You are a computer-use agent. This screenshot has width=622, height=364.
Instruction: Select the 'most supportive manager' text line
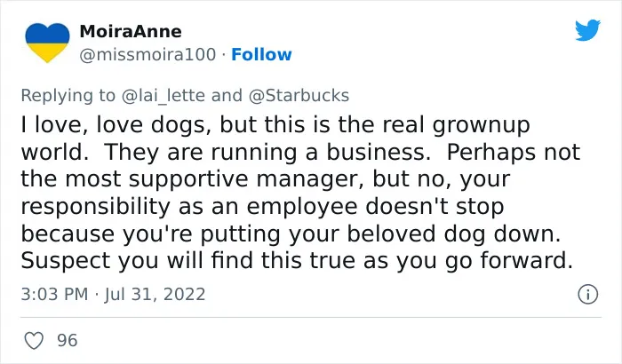(x=266, y=179)
